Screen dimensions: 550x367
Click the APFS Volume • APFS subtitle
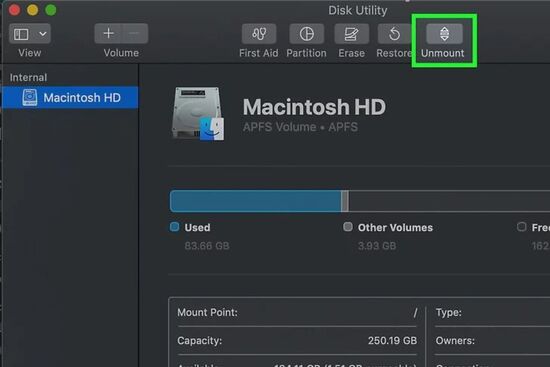point(300,127)
